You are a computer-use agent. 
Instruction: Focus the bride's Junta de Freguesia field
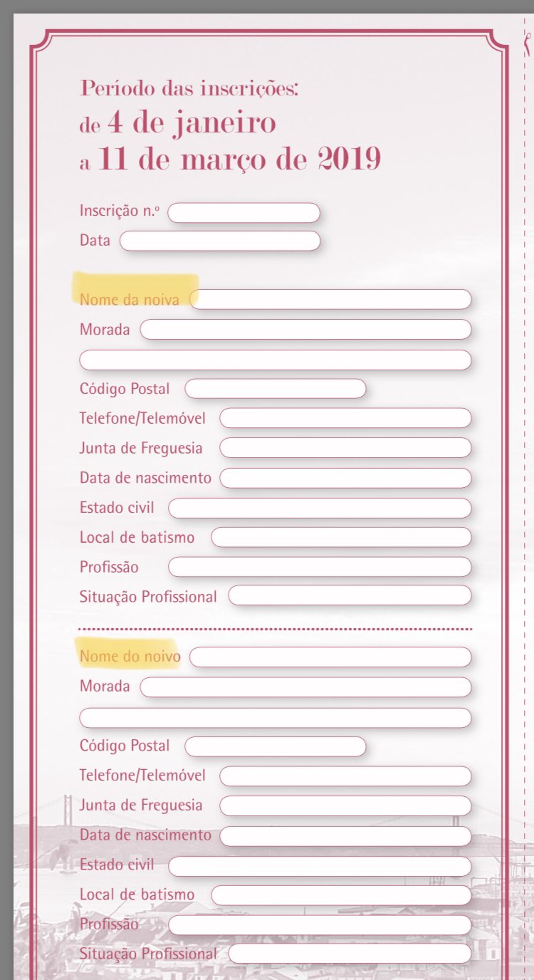click(345, 448)
